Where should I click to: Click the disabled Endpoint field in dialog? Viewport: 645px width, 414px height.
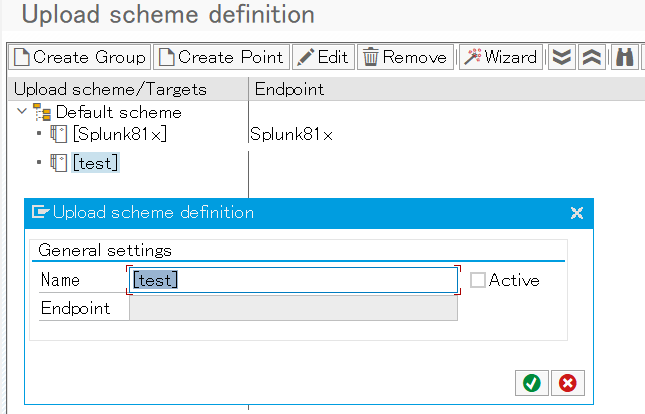point(293,308)
